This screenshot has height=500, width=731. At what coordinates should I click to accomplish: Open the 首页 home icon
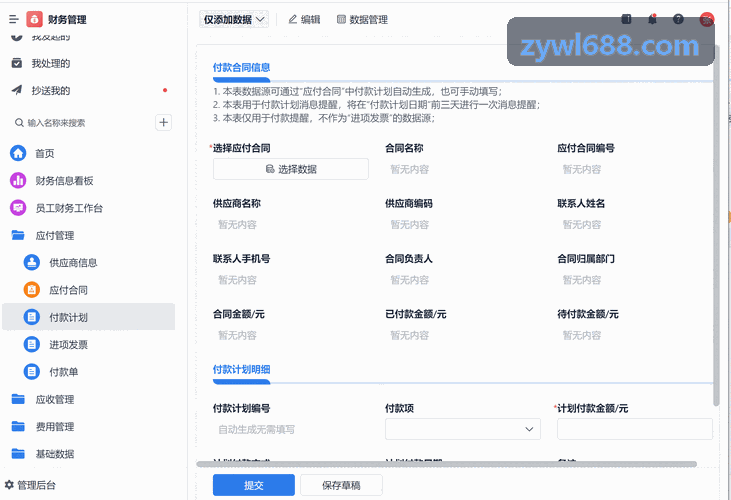coord(18,153)
